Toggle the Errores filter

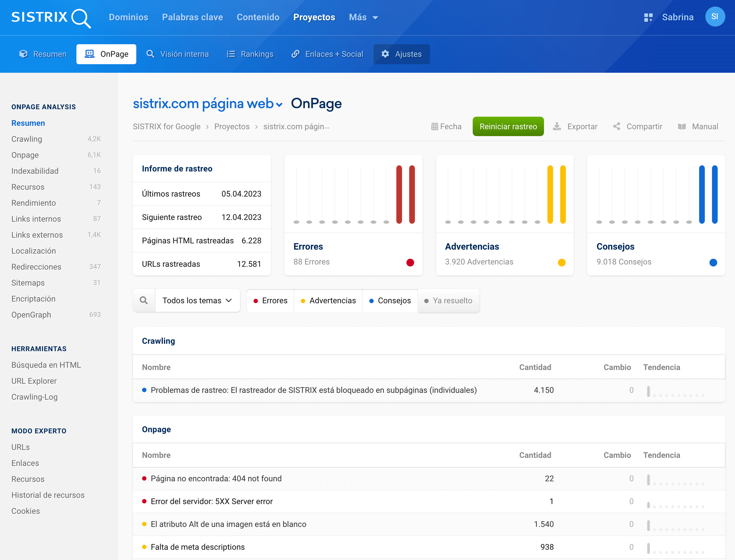[270, 300]
